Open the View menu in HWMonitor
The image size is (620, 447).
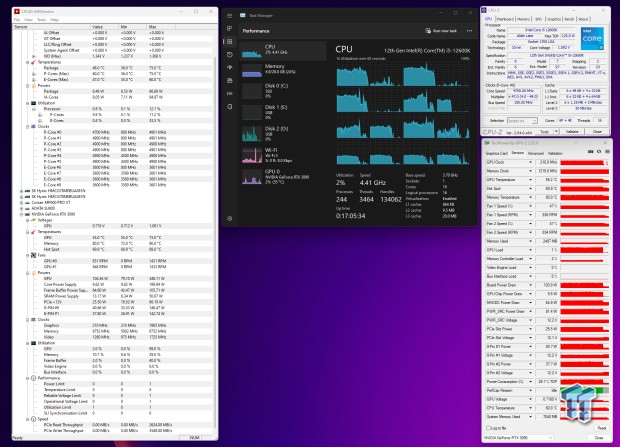[x=28, y=20]
